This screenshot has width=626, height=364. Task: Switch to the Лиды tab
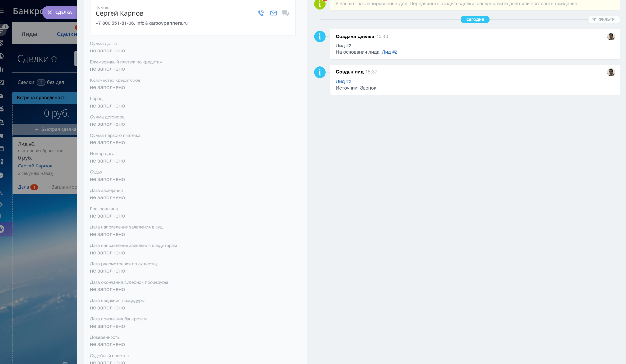point(29,34)
